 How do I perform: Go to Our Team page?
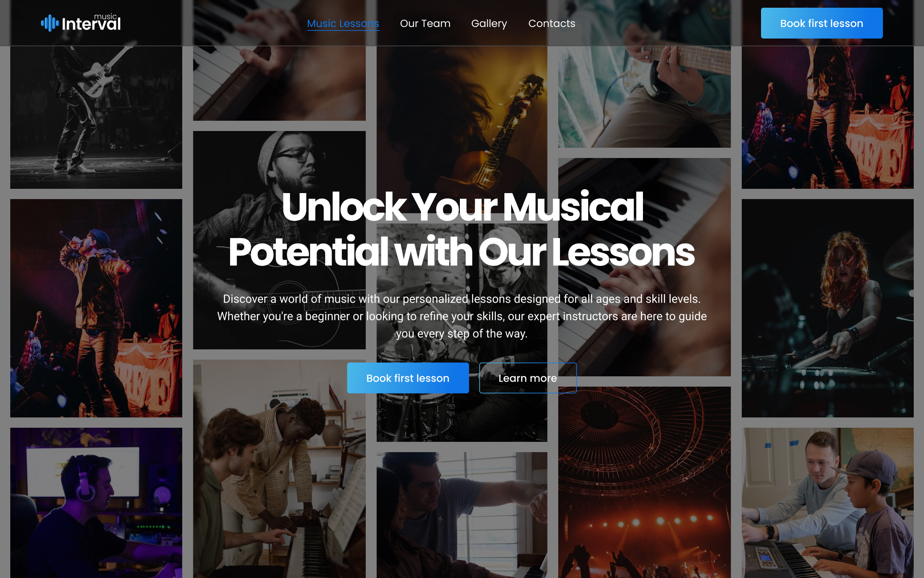point(425,24)
